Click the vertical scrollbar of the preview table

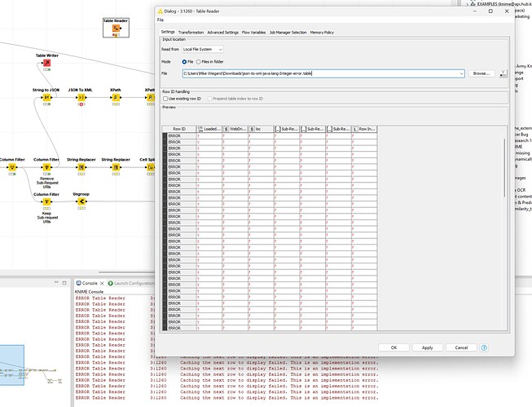point(504,167)
